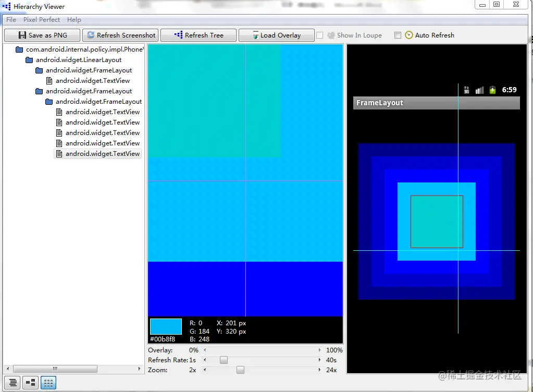This screenshot has height=392, width=533.
Task: Click the Refresh Screenshot icon
Action: (91, 35)
